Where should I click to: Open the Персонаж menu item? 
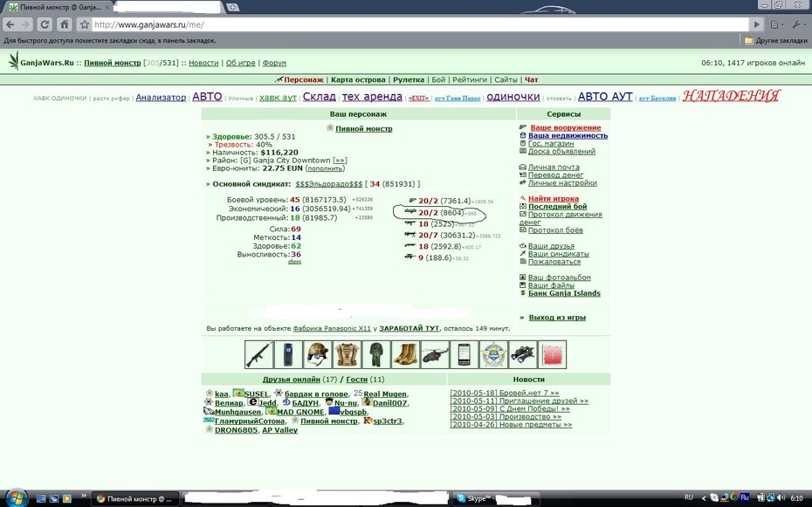tap(304, 79)
